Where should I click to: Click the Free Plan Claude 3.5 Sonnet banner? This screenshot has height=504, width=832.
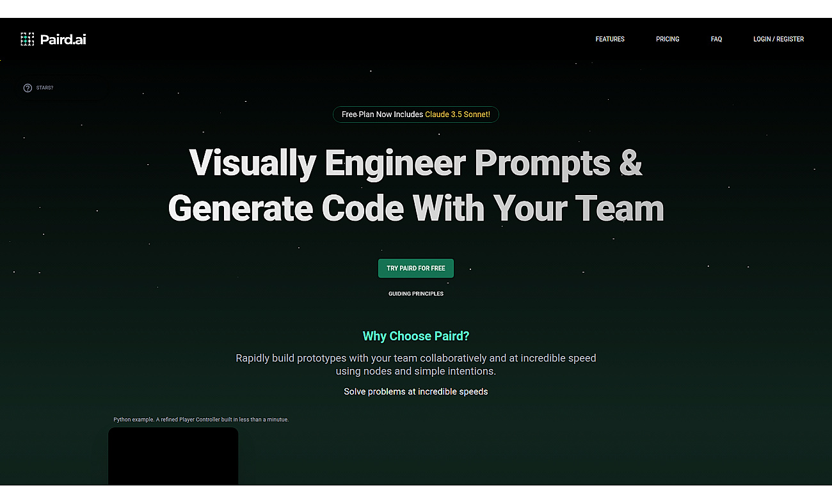point(416,114)
